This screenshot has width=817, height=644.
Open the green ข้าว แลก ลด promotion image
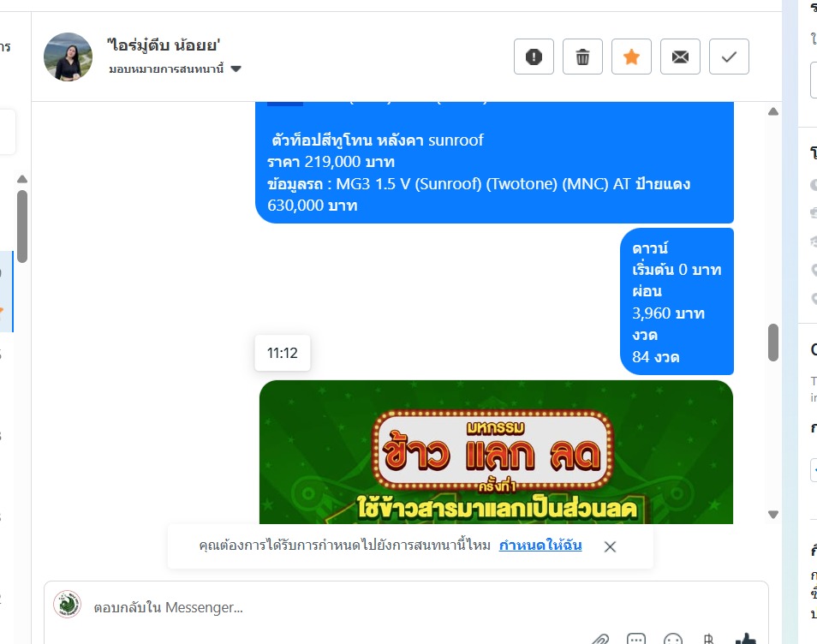496,452
